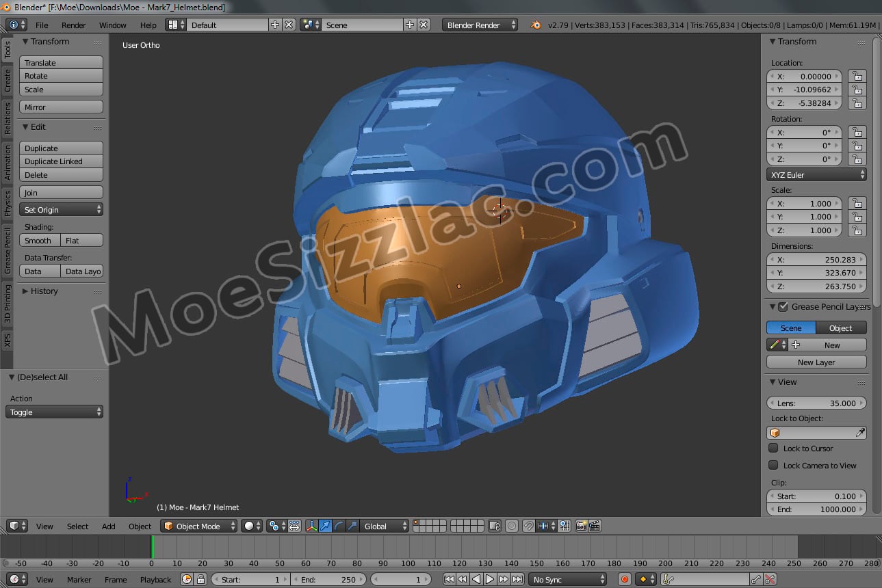The image size is (882, 588).
Task: Uncheck the Grease Pencil Layers checkbox
Action: (783, 306)
